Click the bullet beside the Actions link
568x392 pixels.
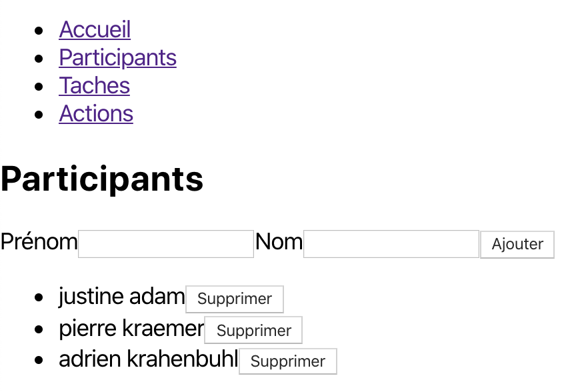(41, 115)
